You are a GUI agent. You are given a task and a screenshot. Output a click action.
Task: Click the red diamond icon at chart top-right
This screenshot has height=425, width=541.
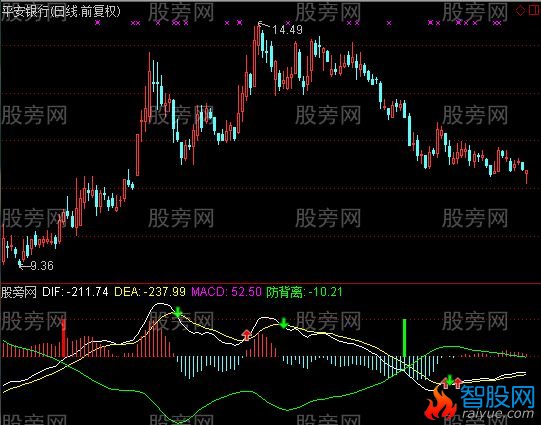(x=520, y=10)
